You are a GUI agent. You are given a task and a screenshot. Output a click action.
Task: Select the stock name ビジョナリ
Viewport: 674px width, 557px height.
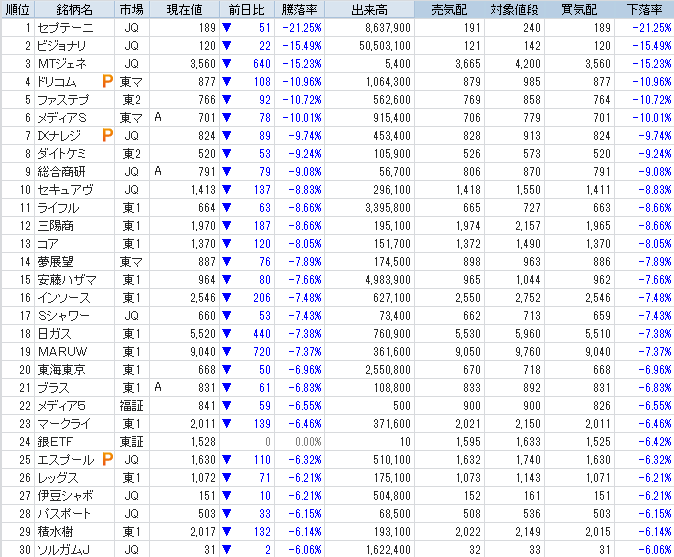[x=61, y=46]
